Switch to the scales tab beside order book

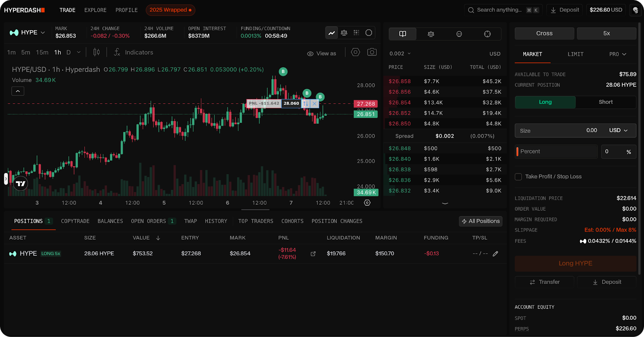coord(431,34)
